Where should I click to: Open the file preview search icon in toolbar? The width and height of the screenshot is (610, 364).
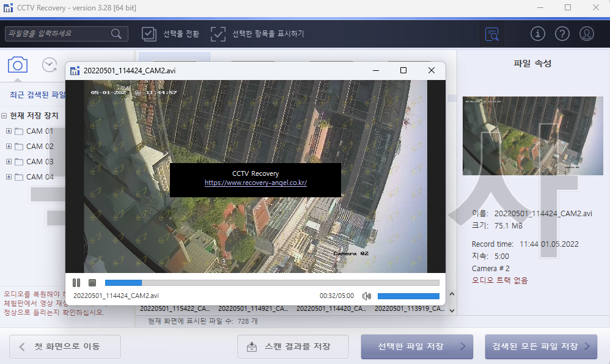tap(492, 34)
